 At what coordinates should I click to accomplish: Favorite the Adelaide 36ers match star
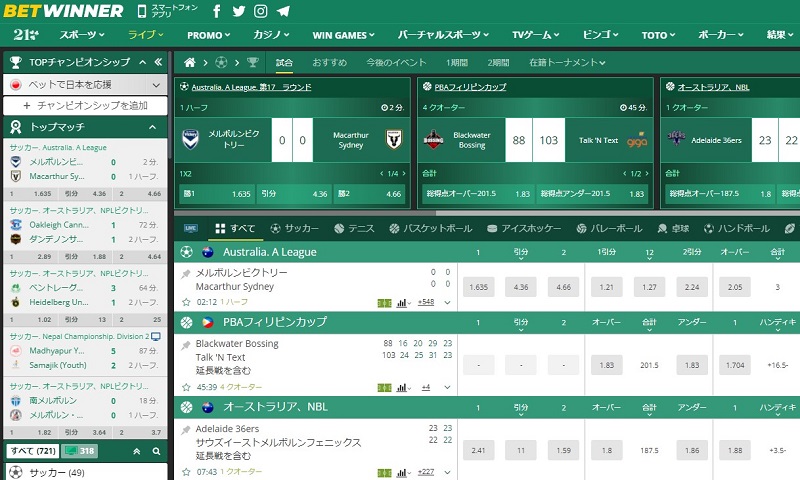[186, 472]
